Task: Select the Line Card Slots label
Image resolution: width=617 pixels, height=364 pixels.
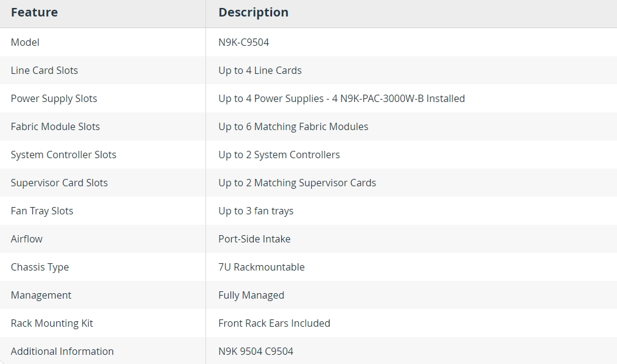Action: click(44, 70)
